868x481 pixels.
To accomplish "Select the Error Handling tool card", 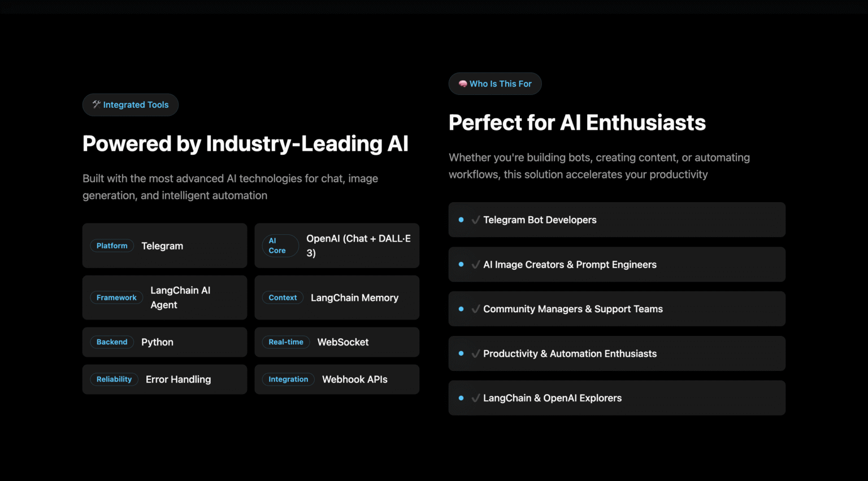I will 164,379.
